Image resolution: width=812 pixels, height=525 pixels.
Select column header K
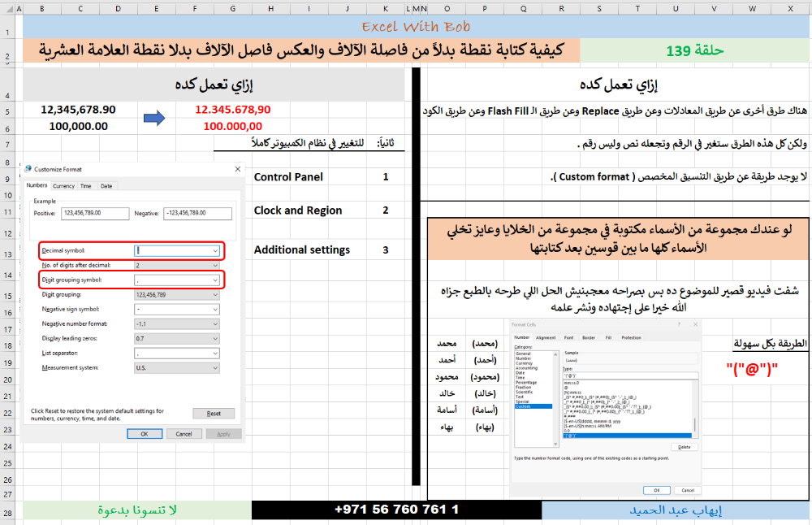click(385, 9)
